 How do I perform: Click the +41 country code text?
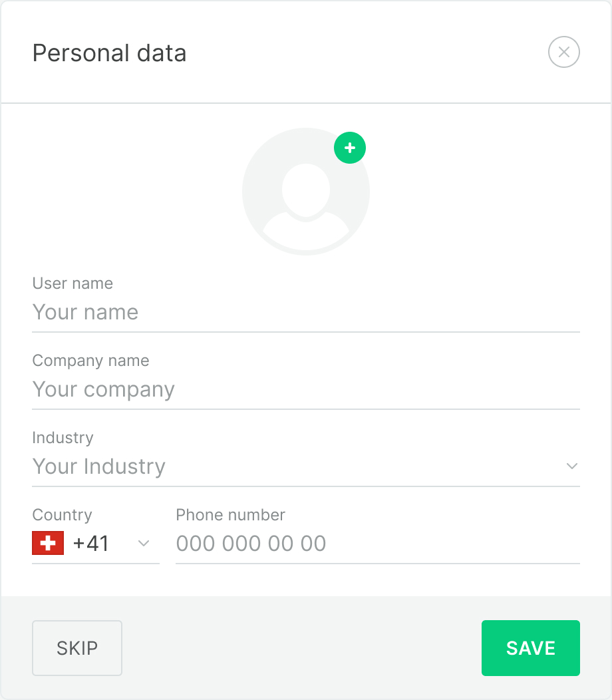(x=91, y=544)
